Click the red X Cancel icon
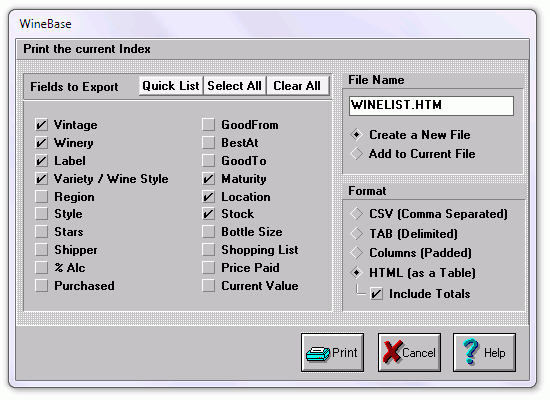550x400 pixels. point(392,352)
